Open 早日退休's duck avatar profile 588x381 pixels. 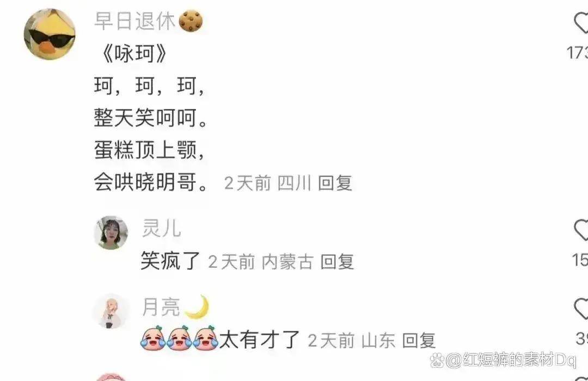[x=50, y=34]
